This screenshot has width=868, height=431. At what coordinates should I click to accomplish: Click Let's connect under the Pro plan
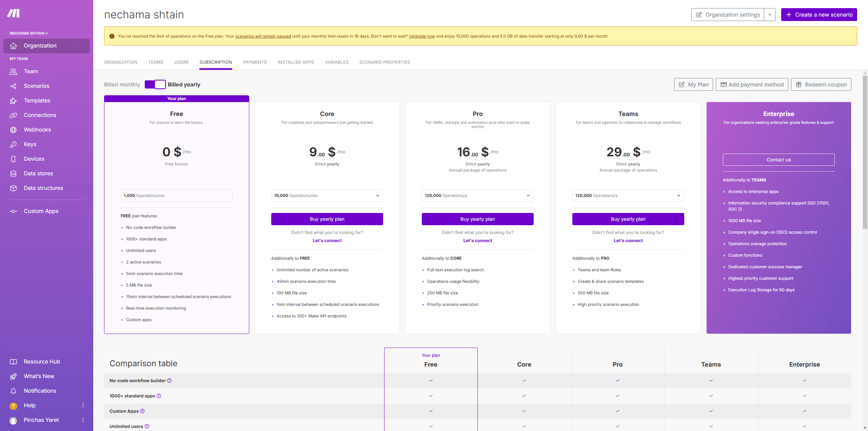478,241
